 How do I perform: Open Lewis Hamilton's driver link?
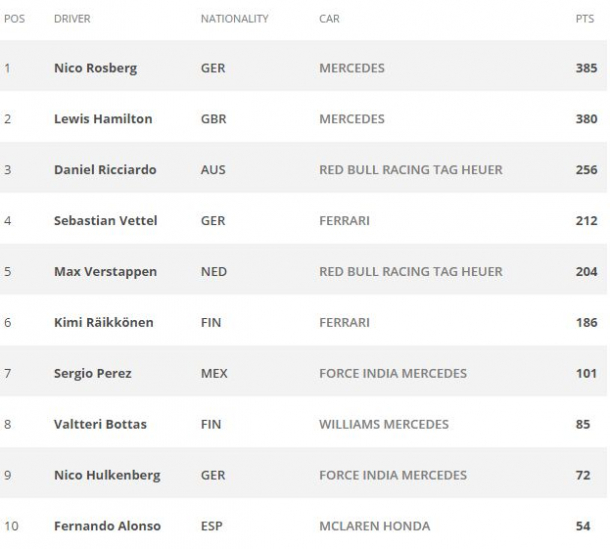[x=103, y=119]
